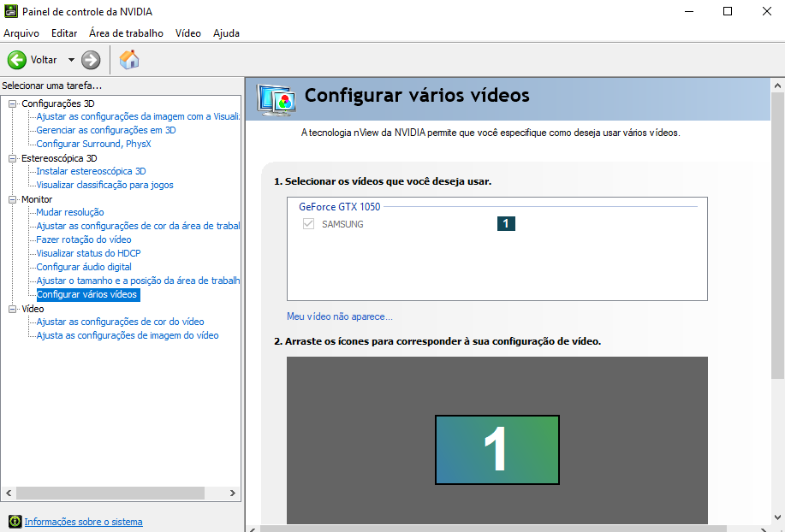The image size is (785, 532).
Task: Maximize the NVIDIA control panel window
Action: coord(728,11)
